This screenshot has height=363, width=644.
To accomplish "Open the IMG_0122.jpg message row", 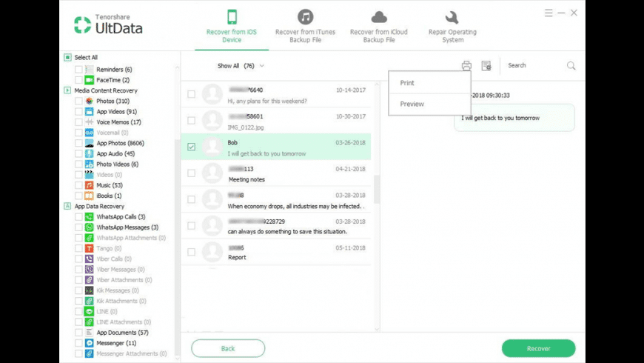I will (x=276, y=121).
